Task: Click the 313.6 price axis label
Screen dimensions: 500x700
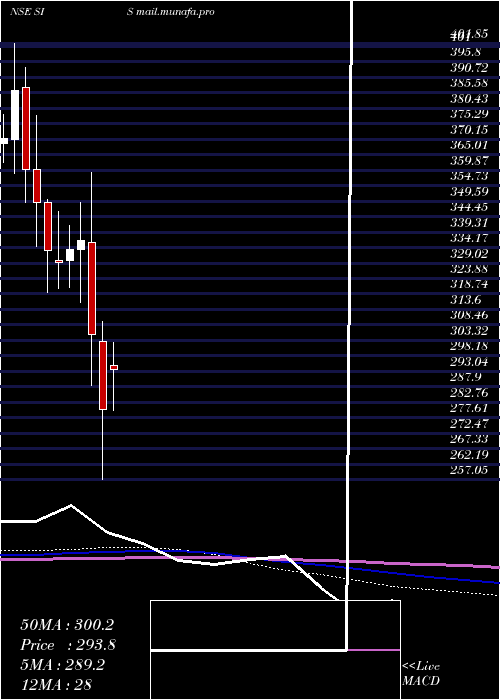Action: pos(466,300)
